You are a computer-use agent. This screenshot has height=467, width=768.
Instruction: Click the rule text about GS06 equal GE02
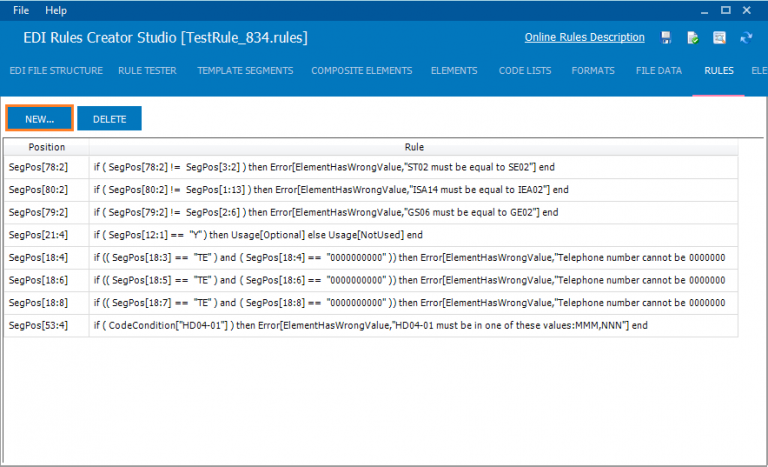(x=326, y=212)
